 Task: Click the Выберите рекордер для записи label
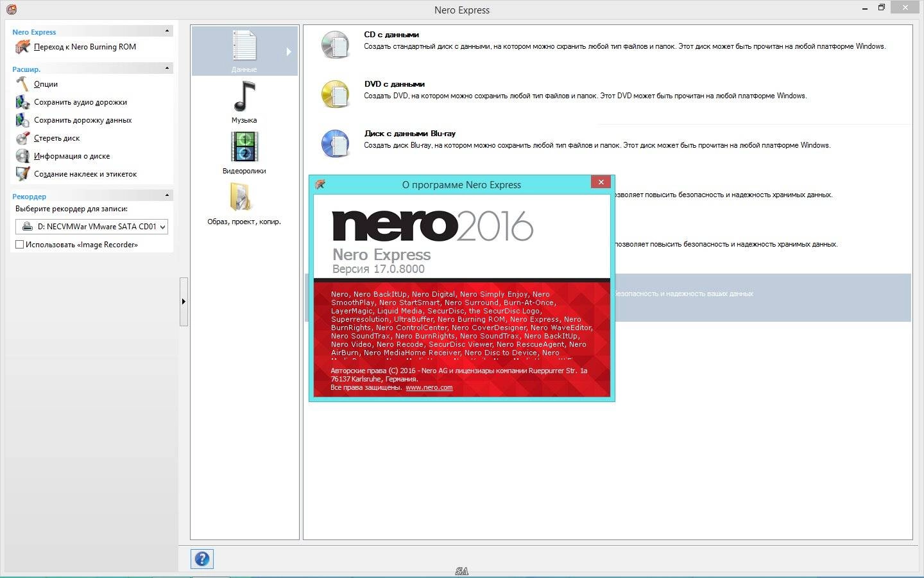[71, 209]
